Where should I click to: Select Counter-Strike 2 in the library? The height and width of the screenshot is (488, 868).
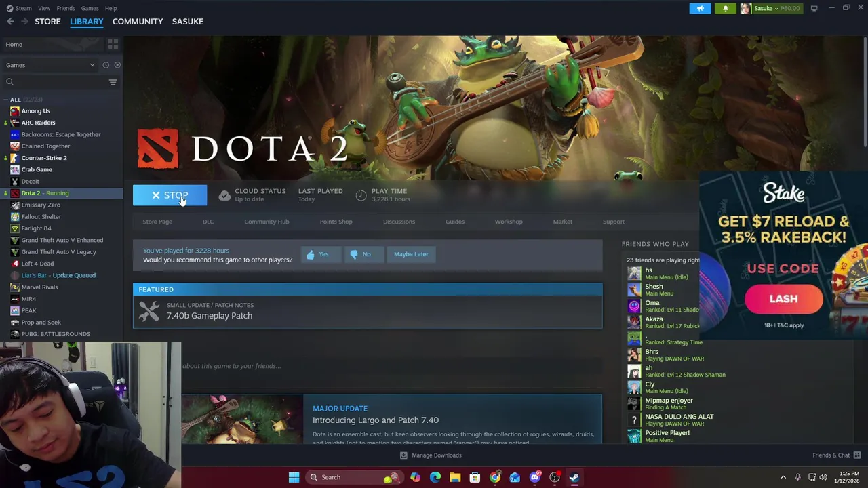[x=44, y=158]
